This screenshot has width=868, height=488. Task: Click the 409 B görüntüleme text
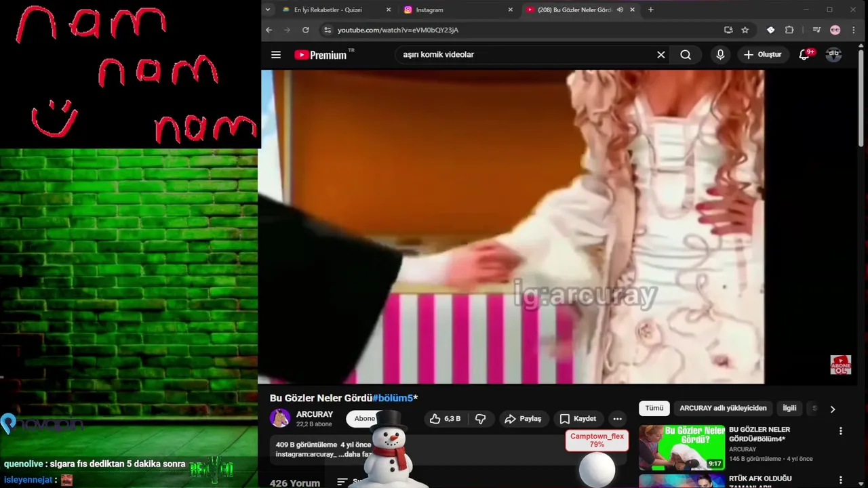tap(307, 445)
